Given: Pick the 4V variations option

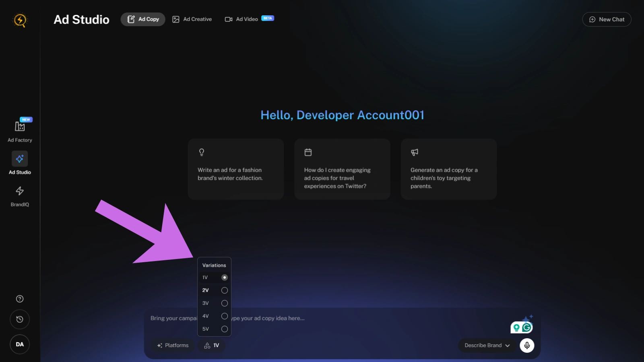Looking at the screenshot, I should click(x=225, y=316).
